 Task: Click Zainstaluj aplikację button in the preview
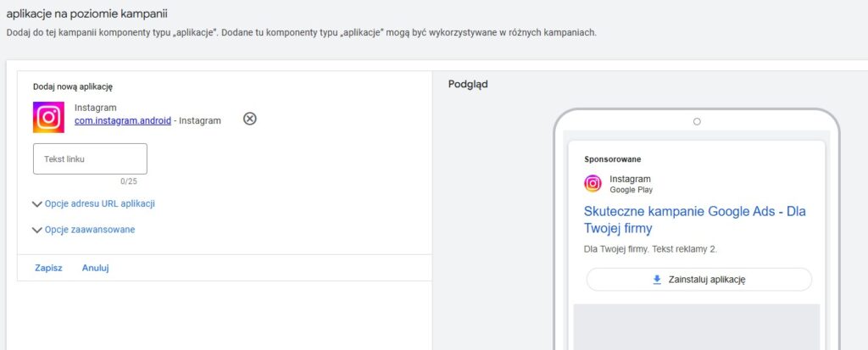pos(699,280)
